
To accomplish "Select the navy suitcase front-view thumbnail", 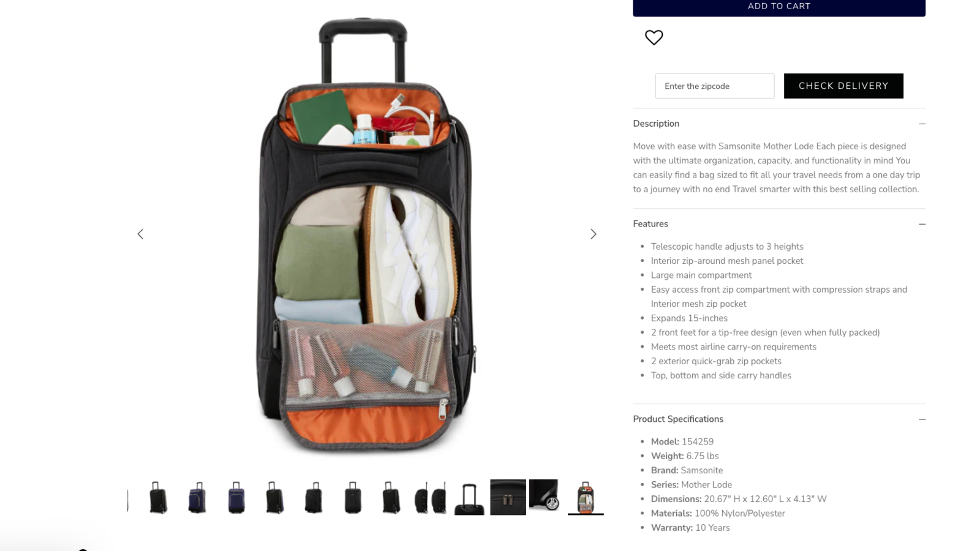I will click(236, 497).
